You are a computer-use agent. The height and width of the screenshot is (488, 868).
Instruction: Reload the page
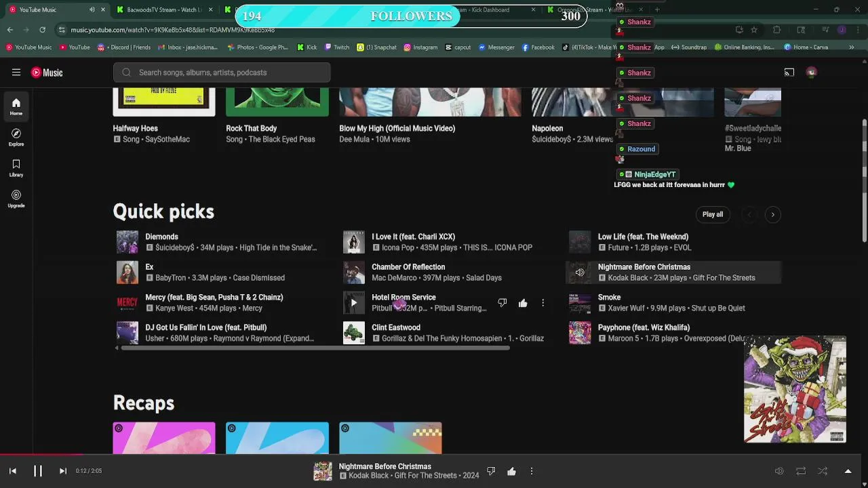coord(42,30)
